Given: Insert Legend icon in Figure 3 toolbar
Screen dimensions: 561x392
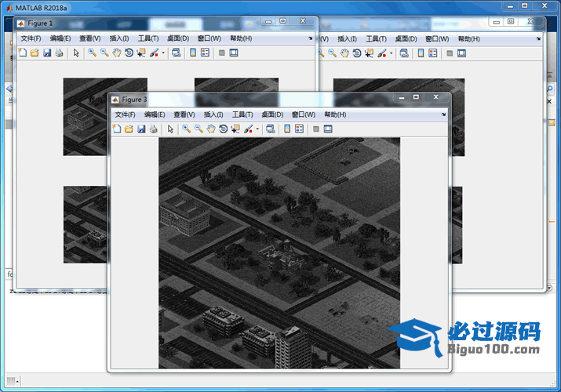Looking at the screenshot, I should coord(300,129).
